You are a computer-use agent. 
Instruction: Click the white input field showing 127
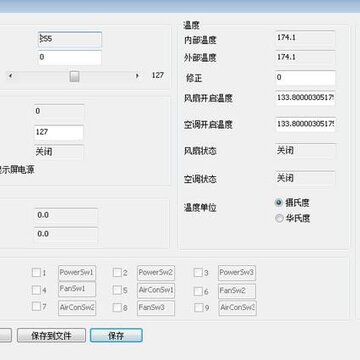click(x=59, y=133)
